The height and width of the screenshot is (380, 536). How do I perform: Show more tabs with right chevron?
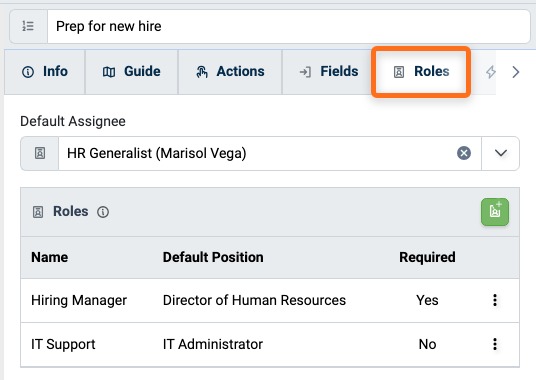point(516,72)
